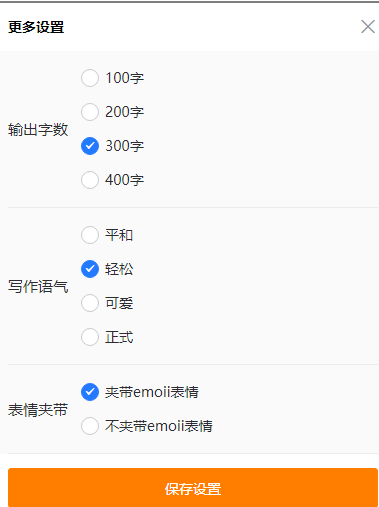Set writing tone to 正式
The width and height of the screenshot is (379, 507).
(90, 337)
